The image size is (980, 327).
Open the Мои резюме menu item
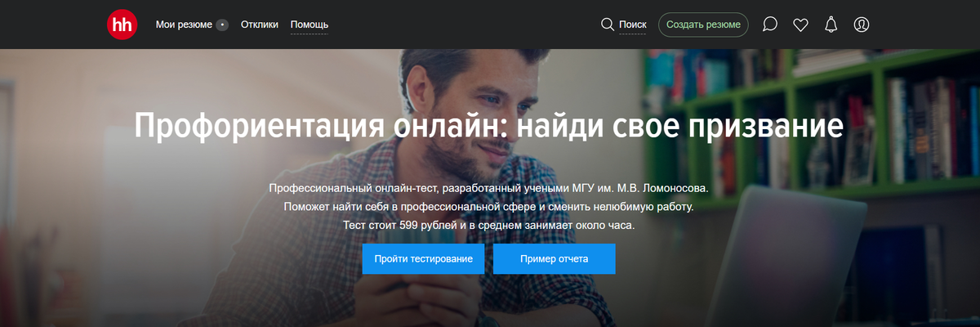(185, 25)
